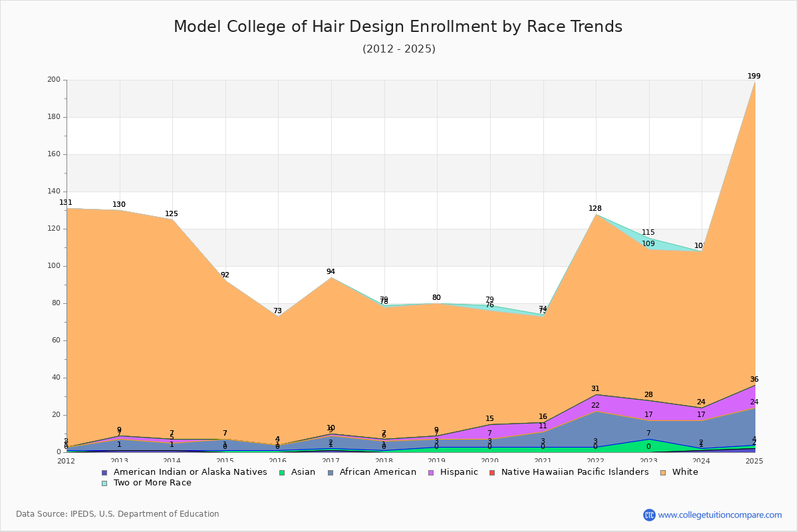Click the green Asian legend color marker
Image resolution: width=798 pixels, height=532 pixels.
pos(282,473)
